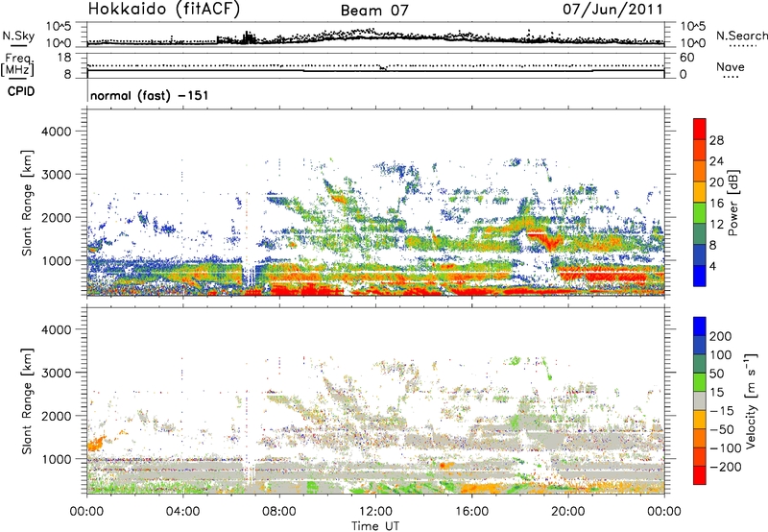768x532 pixels.
Task: Click the power colorbar tick label '16'
Action: click(716, 204)
